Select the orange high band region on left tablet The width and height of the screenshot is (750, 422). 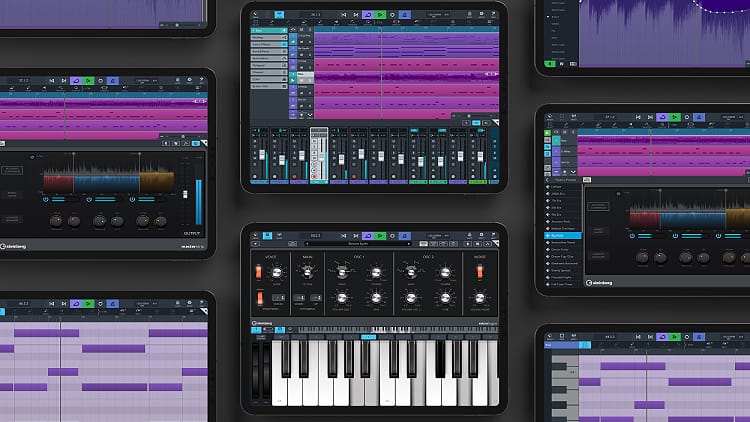coord(157,182)
